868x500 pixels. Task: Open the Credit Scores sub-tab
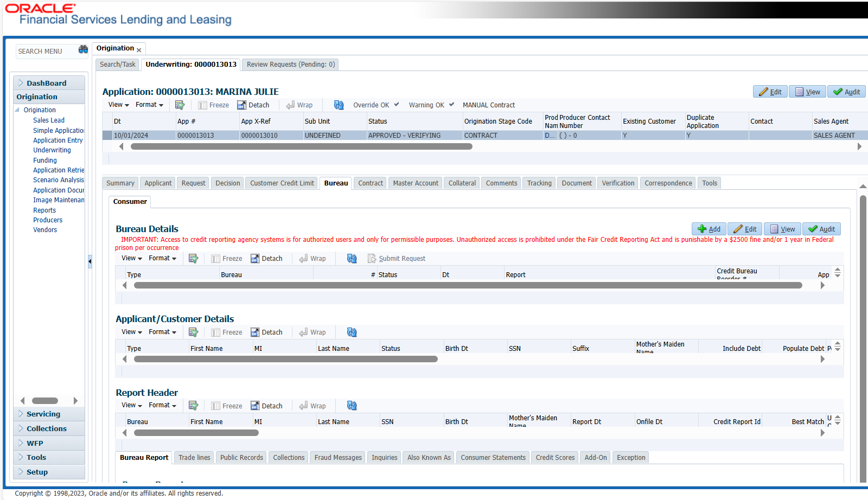coord(555,458)
